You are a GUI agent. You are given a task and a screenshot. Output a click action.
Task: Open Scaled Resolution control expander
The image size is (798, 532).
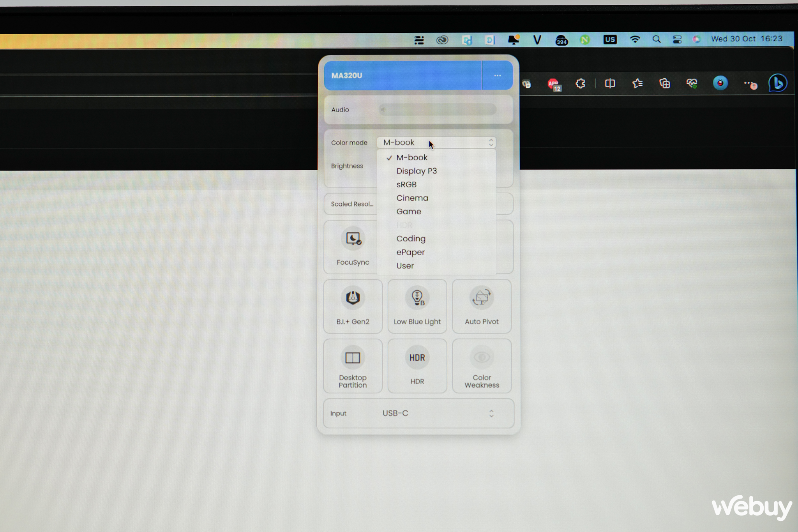pyautogui.click(x=353, y=204)
